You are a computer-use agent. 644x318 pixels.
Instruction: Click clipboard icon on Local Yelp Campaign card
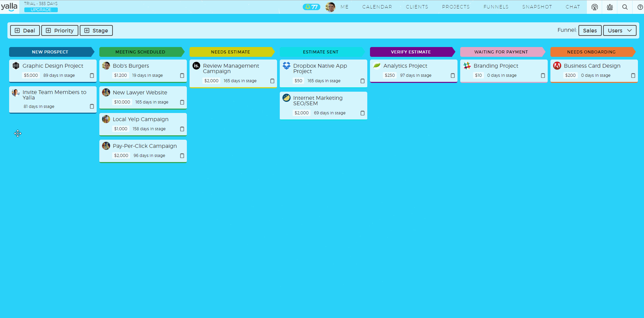182,129
